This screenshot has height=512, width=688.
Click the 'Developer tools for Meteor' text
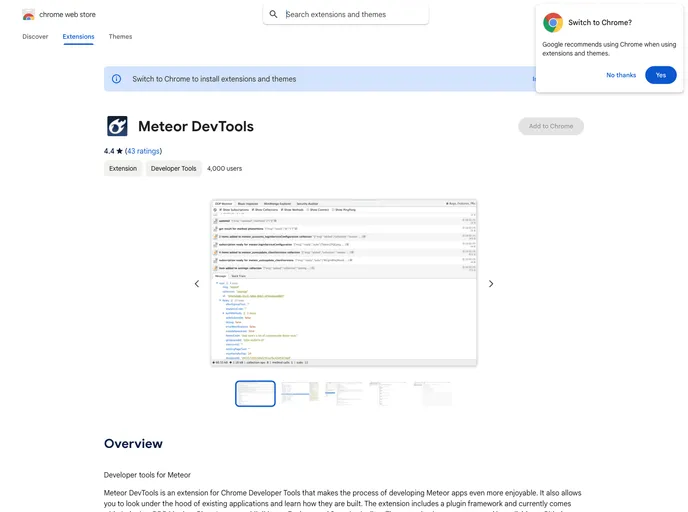pos(147,475)
